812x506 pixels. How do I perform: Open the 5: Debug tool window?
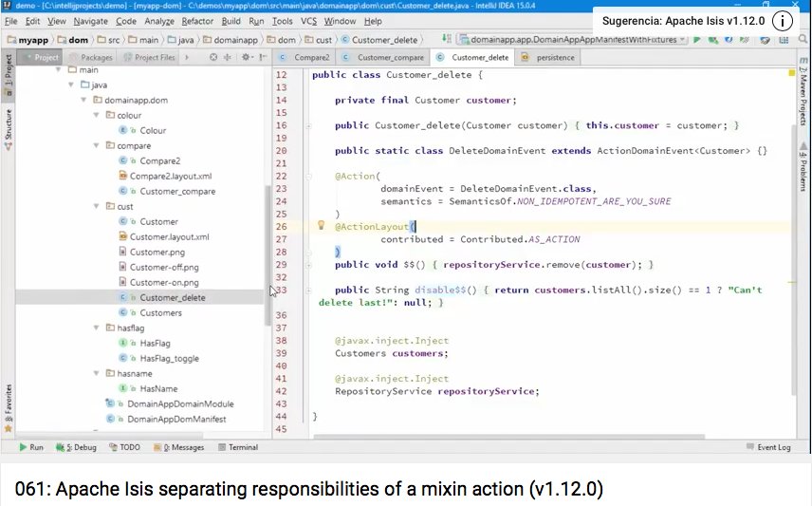tap(76, 447)
